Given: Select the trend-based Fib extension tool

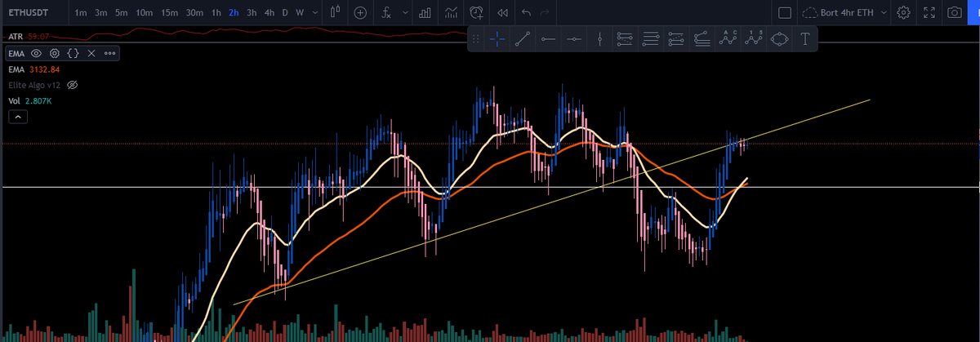Looking at the screenshot, I should click(676, 38).
